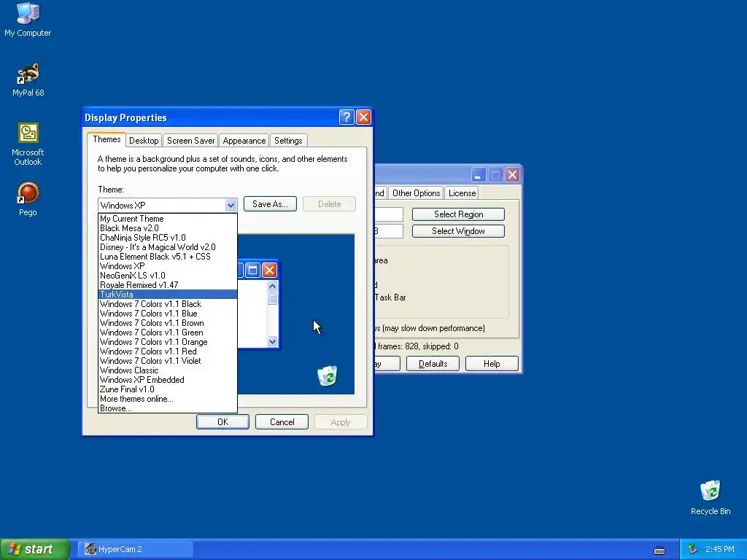747x560 pixels.
Task: Choose Windows 7 Colors v1.1 Orange
Action: point(167,342)
